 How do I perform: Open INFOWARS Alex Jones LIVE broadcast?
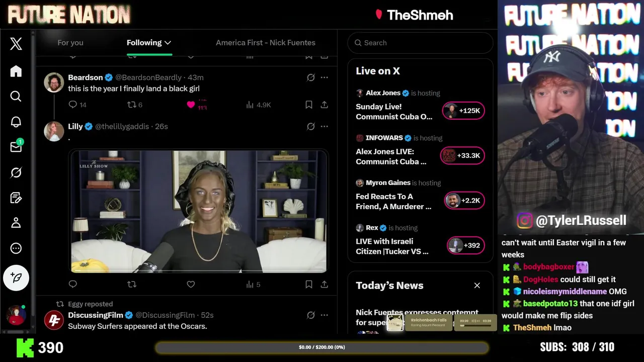[x=391, y=156]
